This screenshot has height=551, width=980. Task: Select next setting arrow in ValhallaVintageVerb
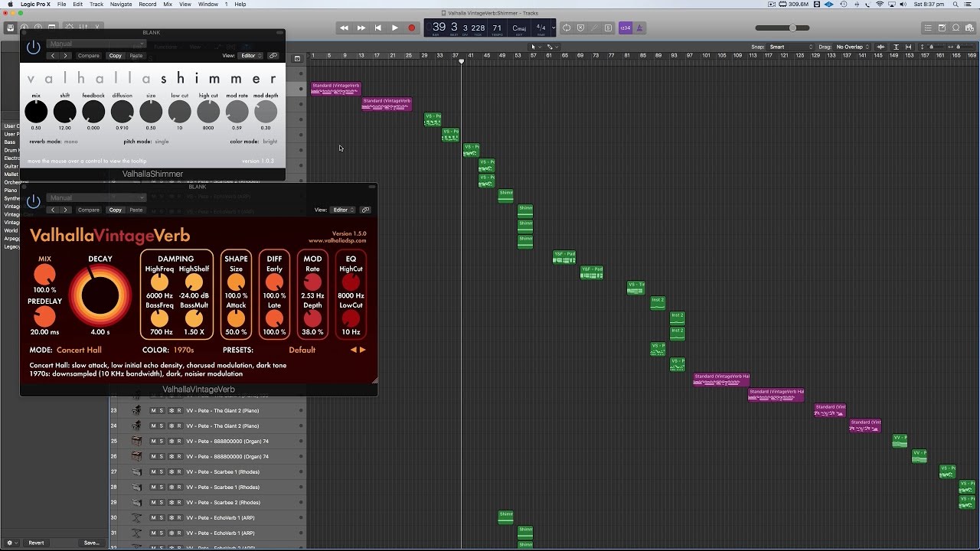pos(66,210)
